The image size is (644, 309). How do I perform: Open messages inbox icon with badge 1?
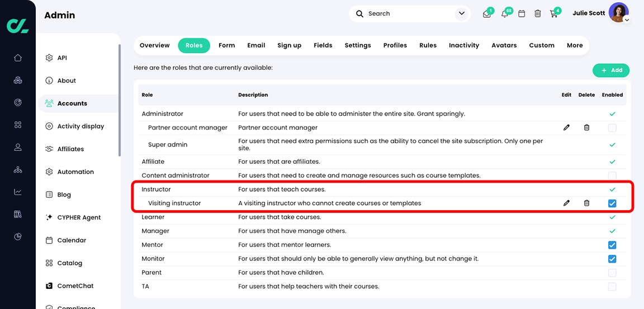tap(487, 14)
